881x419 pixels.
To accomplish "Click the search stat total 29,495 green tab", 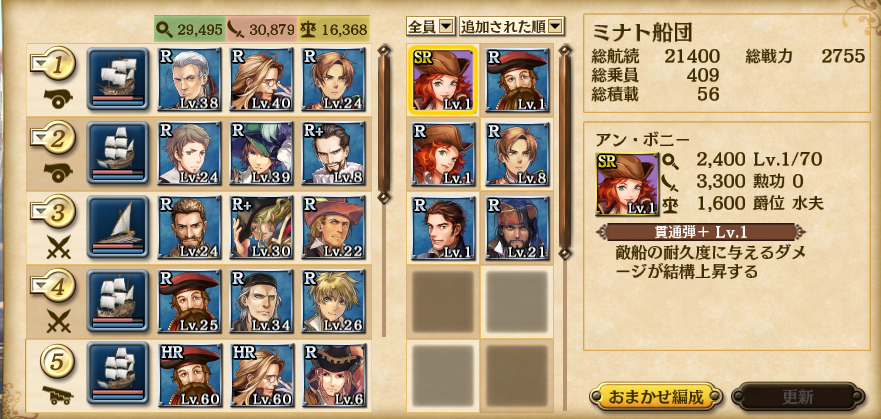I will [190, 29].
